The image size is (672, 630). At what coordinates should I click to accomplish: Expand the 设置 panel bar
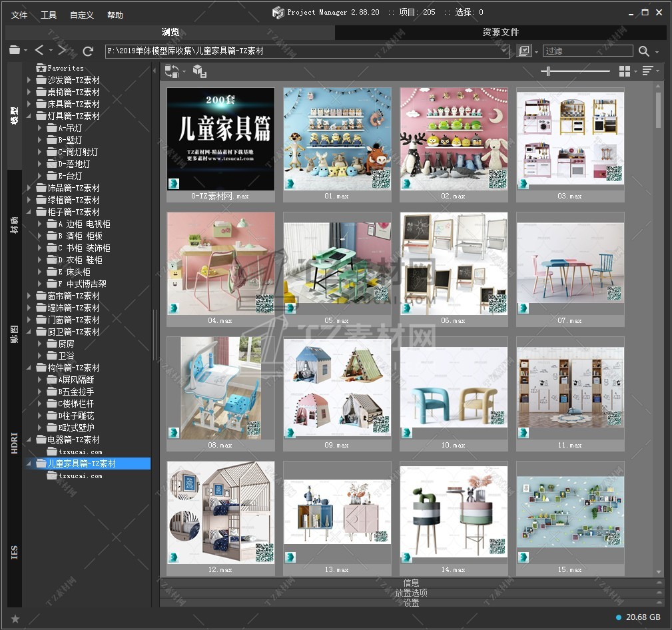(x=412, y=603)
